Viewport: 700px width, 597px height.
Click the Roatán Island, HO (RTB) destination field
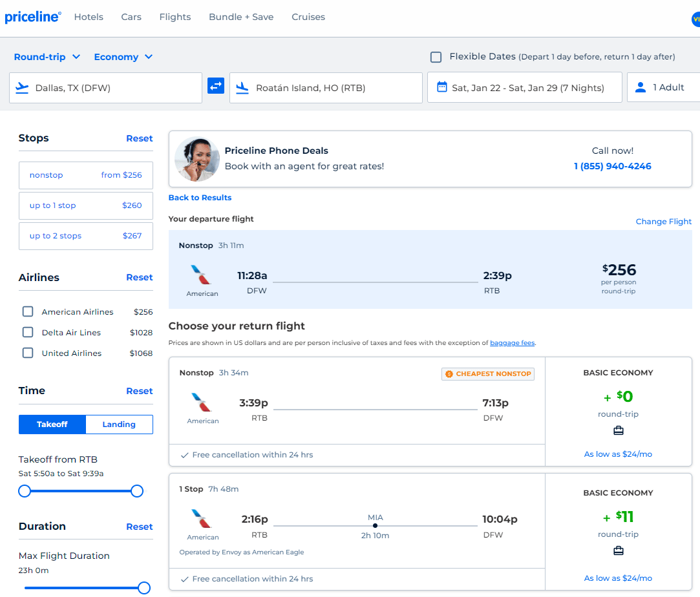pyautogui.click(x=326, y=88)
